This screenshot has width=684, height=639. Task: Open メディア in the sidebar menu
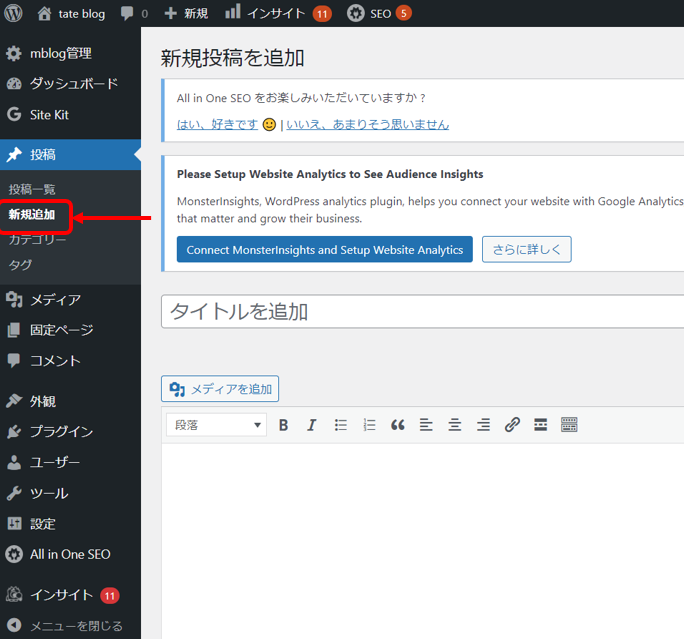tap(55, 299)
